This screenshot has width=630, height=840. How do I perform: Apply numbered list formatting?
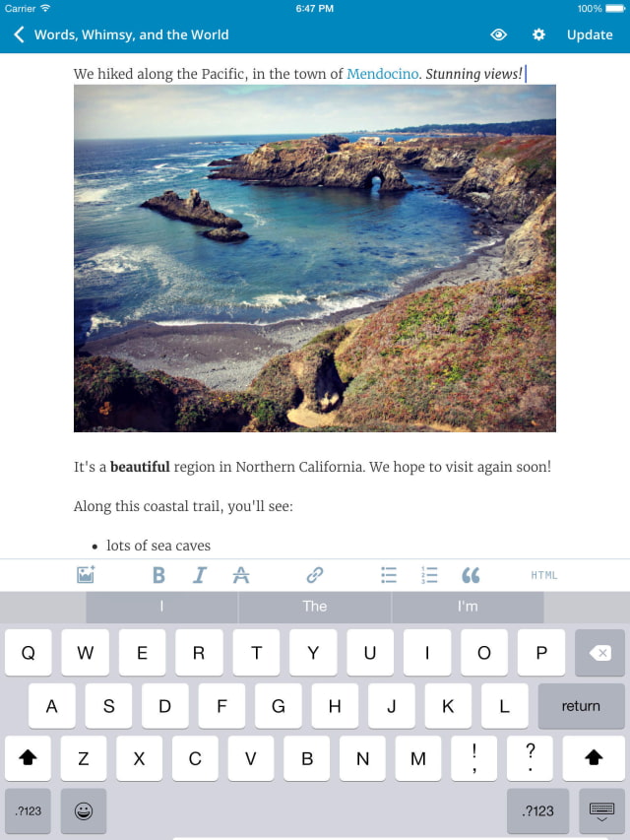[429, 575]
